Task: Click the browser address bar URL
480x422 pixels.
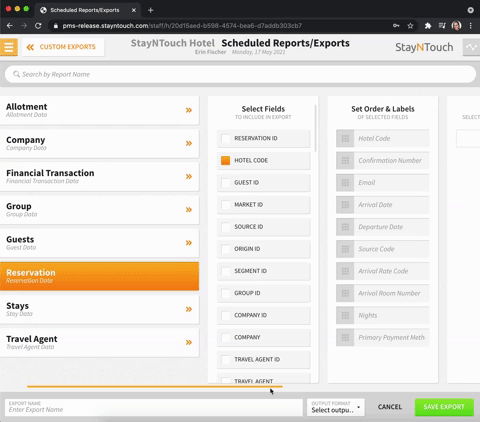Action: pyautogui.click(x=182, y=26)
